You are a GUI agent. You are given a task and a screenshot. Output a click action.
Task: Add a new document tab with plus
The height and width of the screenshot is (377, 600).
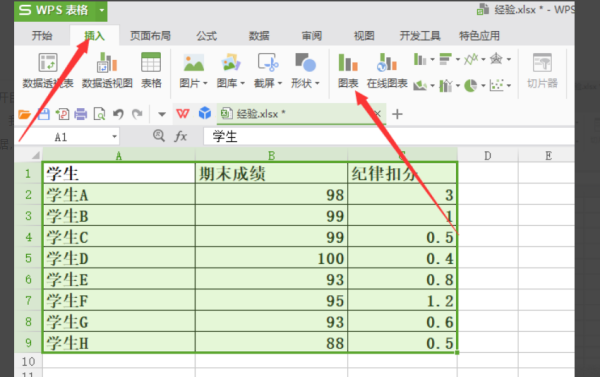coord(397,114)
